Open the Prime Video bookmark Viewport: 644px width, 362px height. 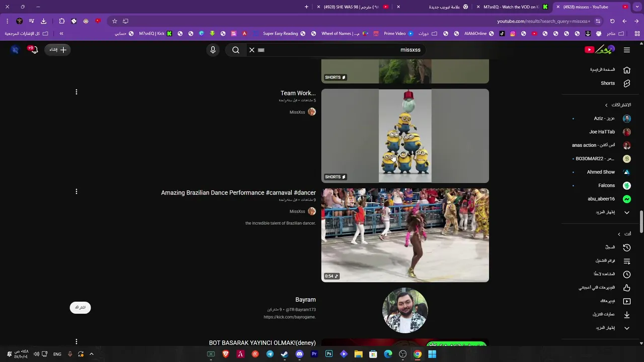[x=398, y=34]
